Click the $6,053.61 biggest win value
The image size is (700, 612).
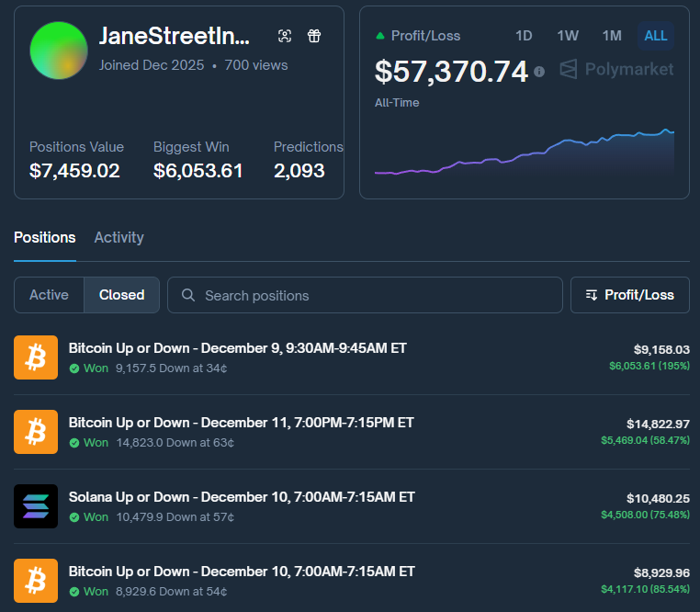click(198, 171)
